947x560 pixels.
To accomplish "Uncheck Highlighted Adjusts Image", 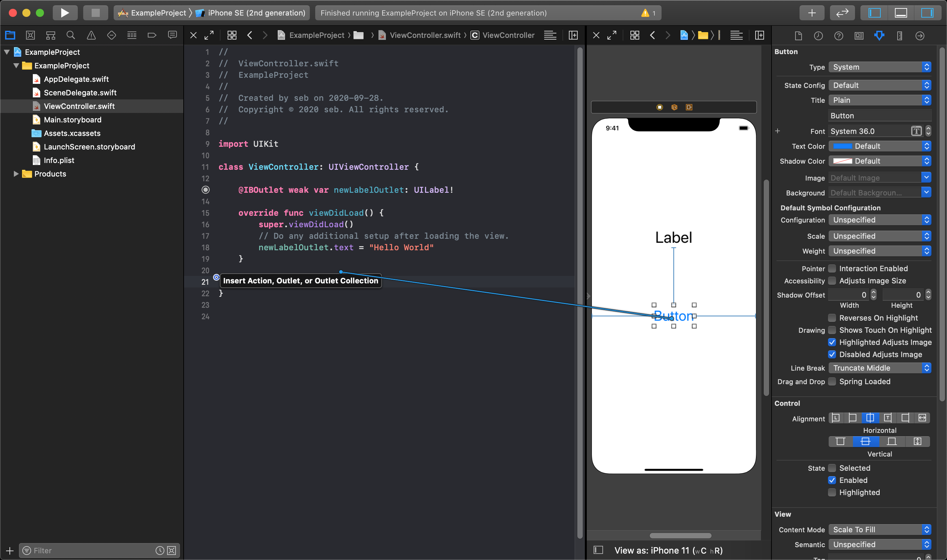I will [x=832, y=342].
